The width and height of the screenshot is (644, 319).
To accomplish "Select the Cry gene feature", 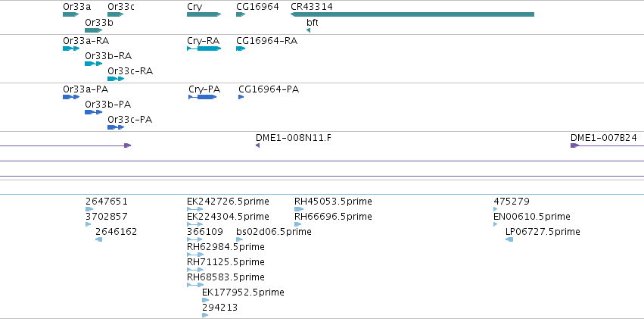I will 204,14.
